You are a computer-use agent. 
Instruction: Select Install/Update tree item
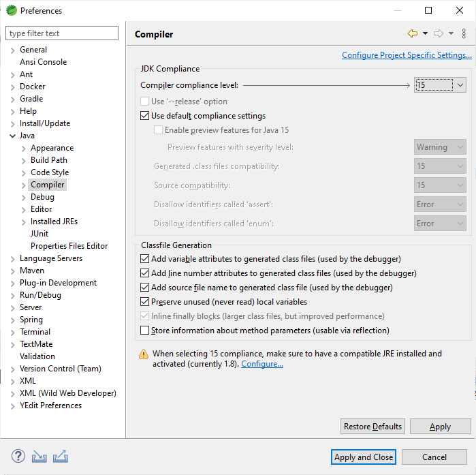click(45, 123)
